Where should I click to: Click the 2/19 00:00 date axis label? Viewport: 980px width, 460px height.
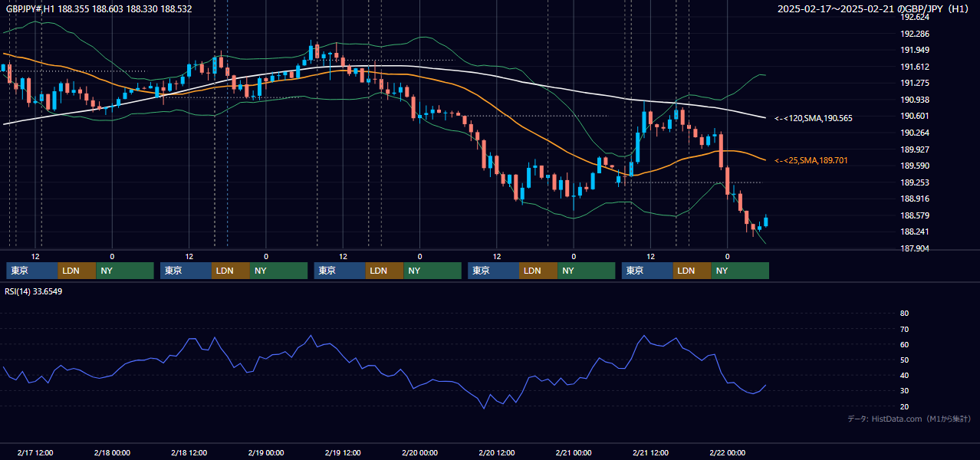(x=266, y=453)
